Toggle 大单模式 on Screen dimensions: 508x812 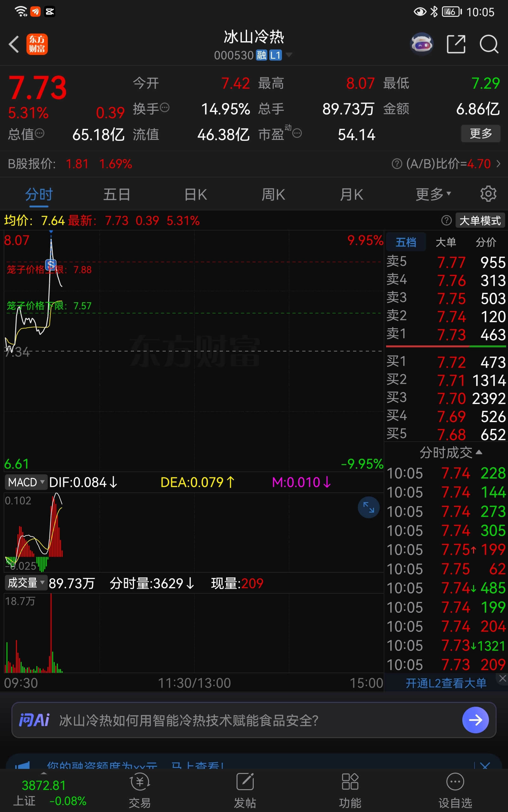(x=480, y=220)
